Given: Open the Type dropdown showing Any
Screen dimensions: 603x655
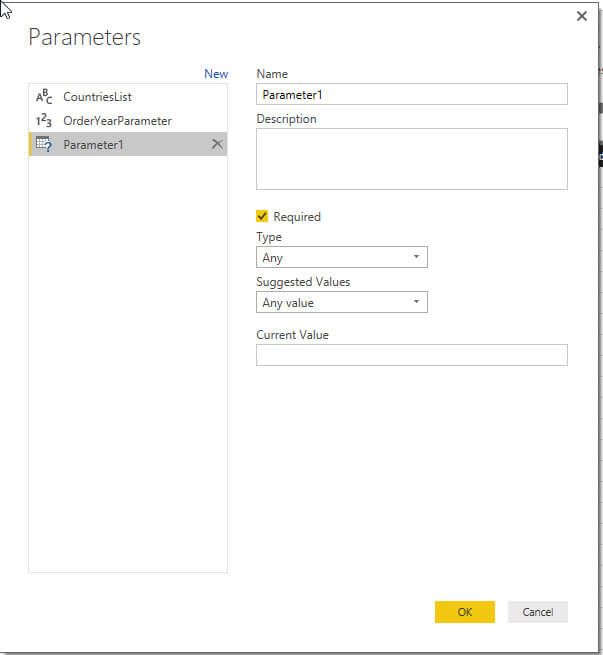Looking at the screenshot, I should tap(341, 257).
